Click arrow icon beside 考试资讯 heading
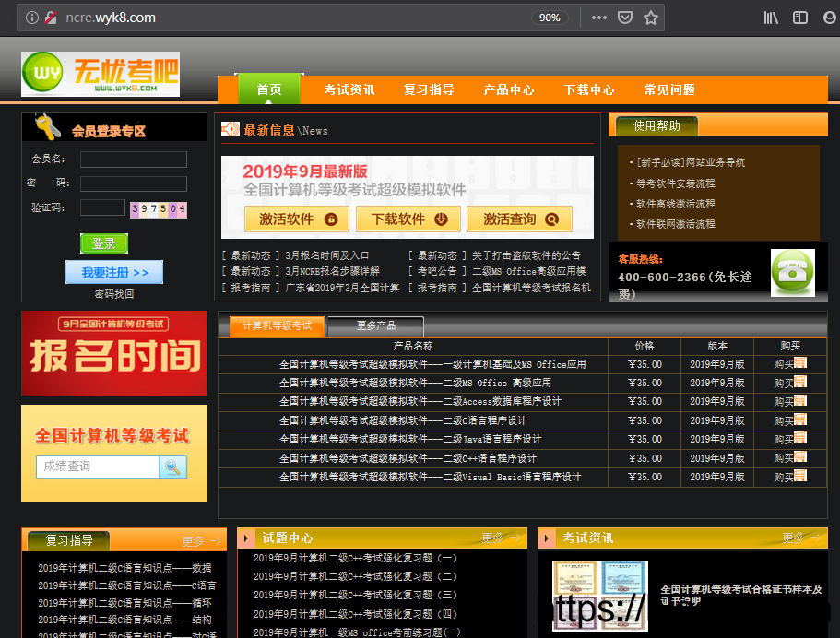Screen dimensions: 840x638 pyautogui.click(x=547, y=538)
